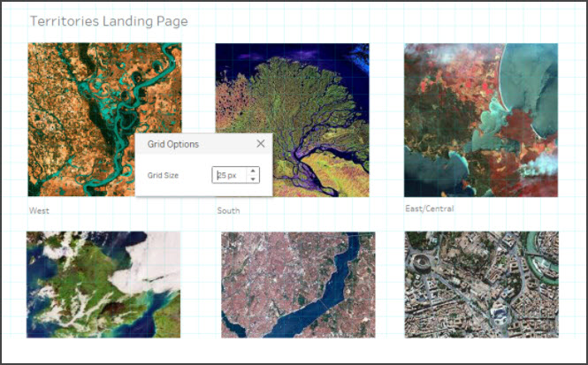Select the Territories Landing Page title
This screenshot has width=588, height=365.
[108, 20]
